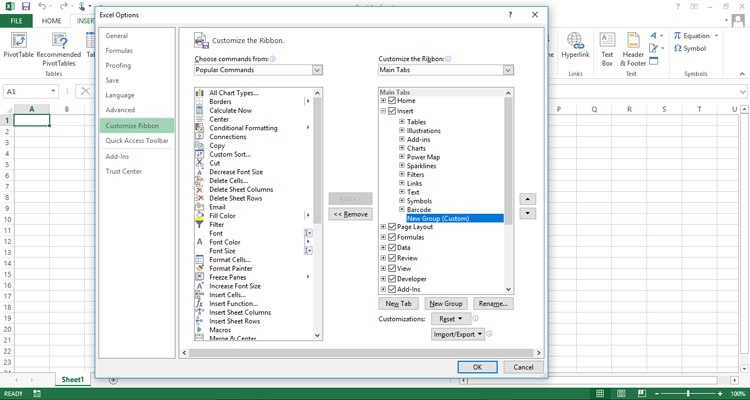Open the Trust Center category
Viewport: 750px width, 400px height.
click(x=123, y=171)
